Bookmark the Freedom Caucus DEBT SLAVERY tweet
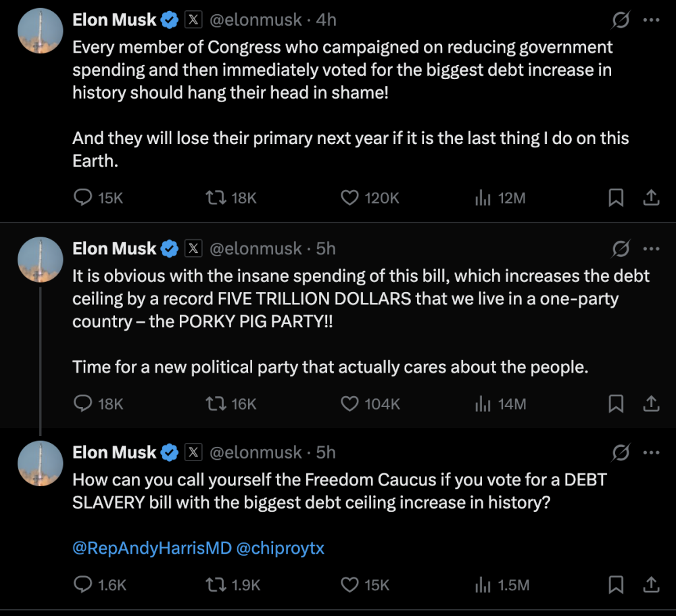Viewport: 676px width, 616px height. tap(616, 584)
